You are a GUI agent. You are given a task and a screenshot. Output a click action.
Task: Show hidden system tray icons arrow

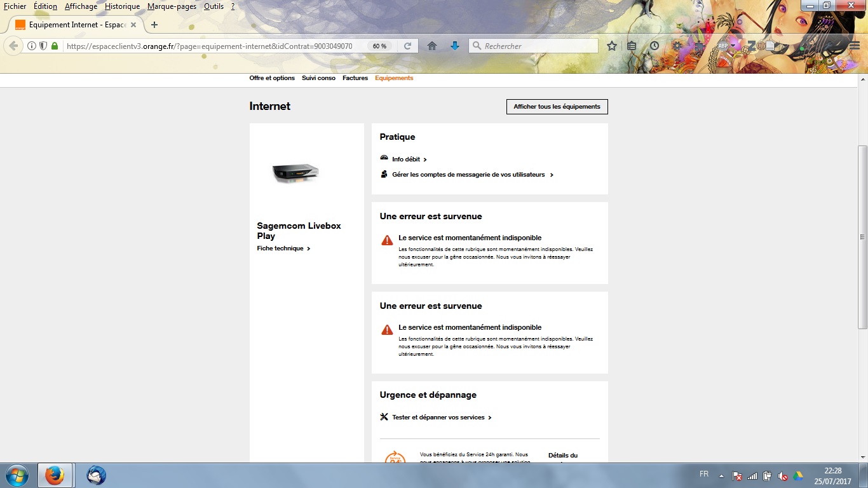tap(721, 475)
